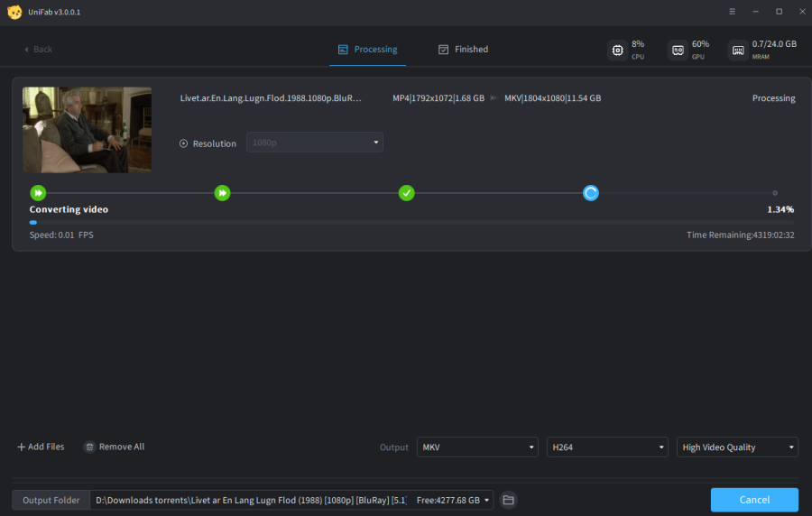Click the GPU usage icon
812x516 pixels.
point(677,50)
